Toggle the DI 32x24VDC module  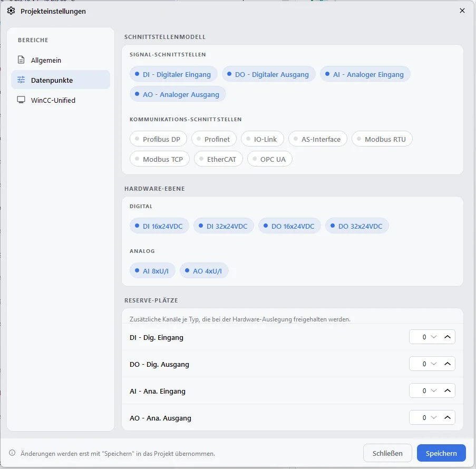click(x=224, y=226)
